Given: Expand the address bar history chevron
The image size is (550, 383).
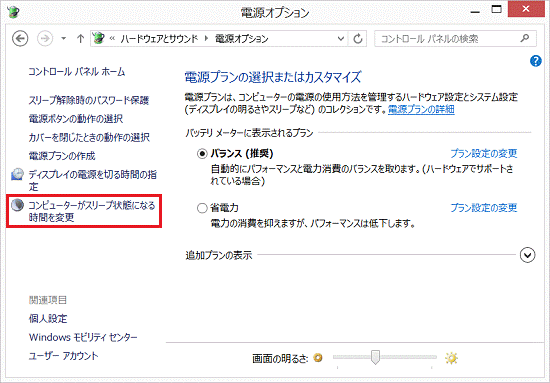Looking at the screenshot, I should tap(341, 38).
